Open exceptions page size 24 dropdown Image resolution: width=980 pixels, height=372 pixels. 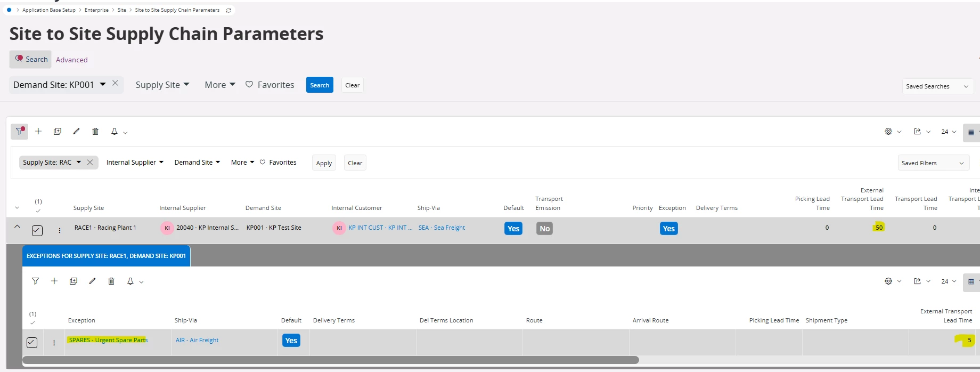click(x=949, y=281)
